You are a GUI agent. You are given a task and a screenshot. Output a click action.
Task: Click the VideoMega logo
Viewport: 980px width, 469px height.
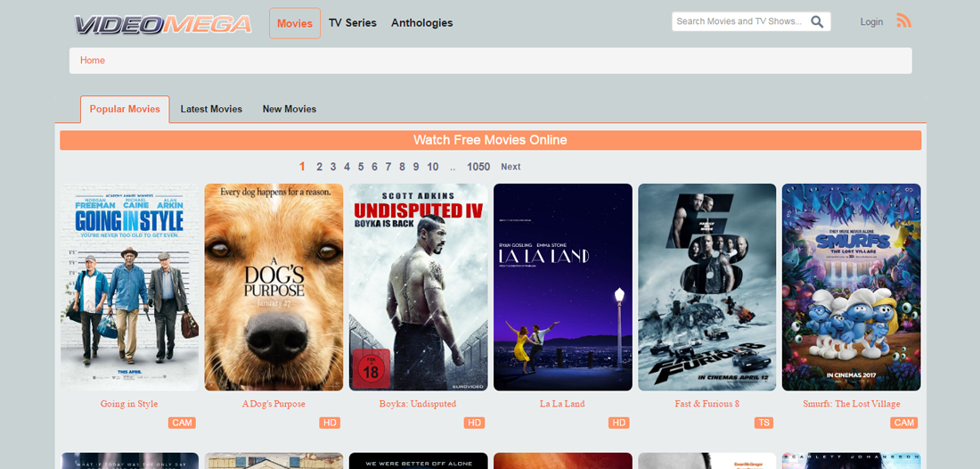[162, 24]
